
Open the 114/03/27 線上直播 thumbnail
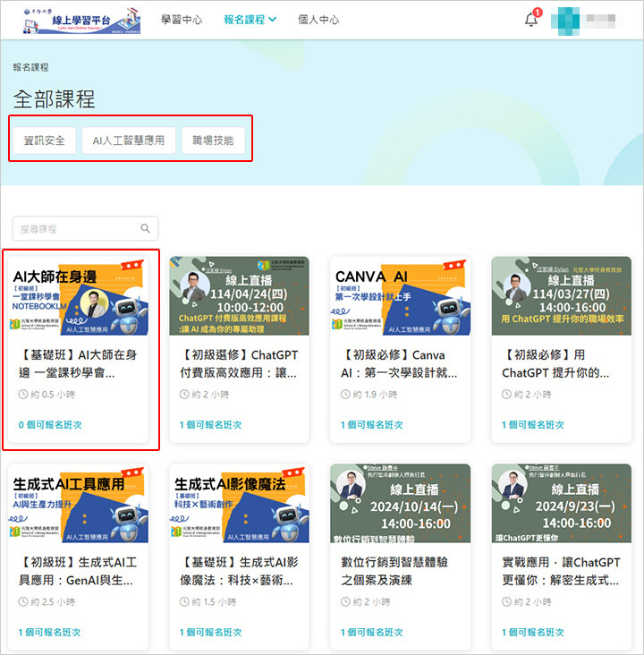562,296
